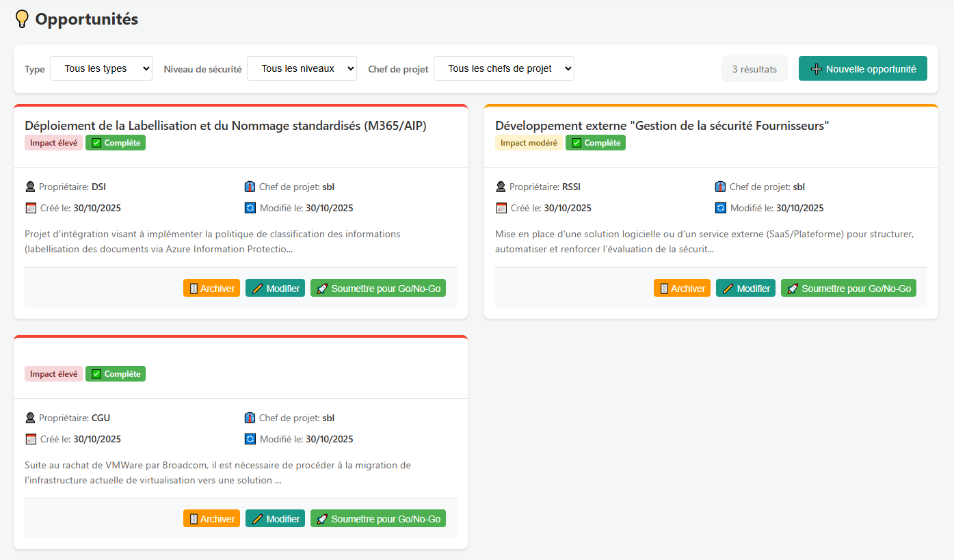This screenshot has height=560, width=954.
Task: Click the refresh icon next to Modifié le
Action: click(250, 208)
